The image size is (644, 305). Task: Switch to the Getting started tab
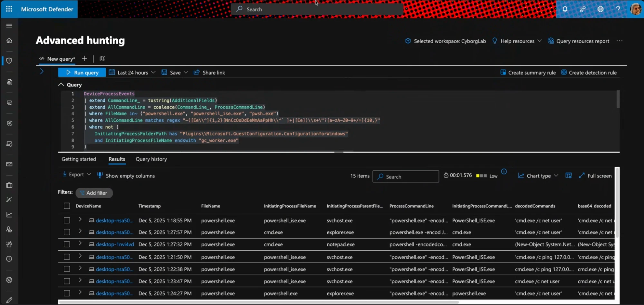click(79, 159)
